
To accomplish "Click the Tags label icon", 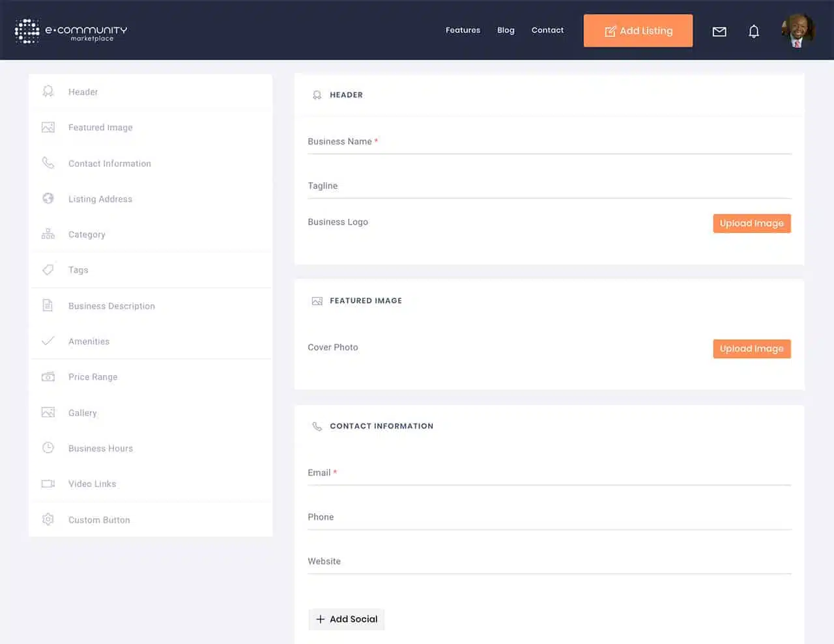I will click(48, 270).
